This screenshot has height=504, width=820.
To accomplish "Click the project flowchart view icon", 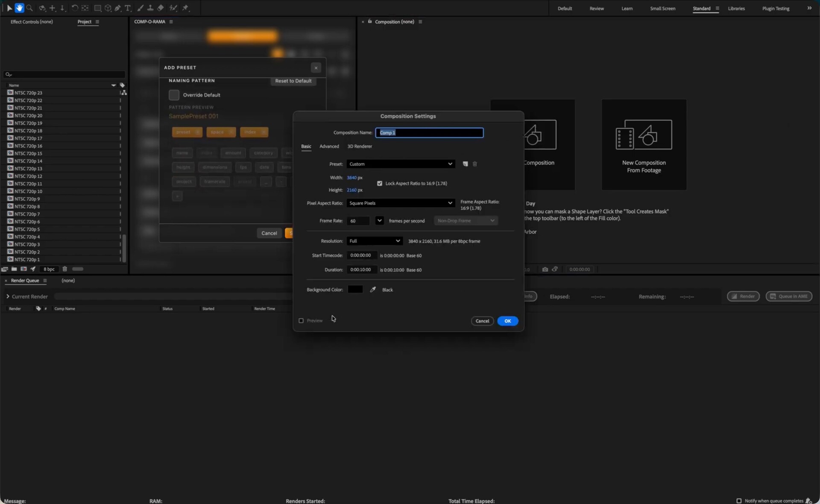I will (123, 93).
